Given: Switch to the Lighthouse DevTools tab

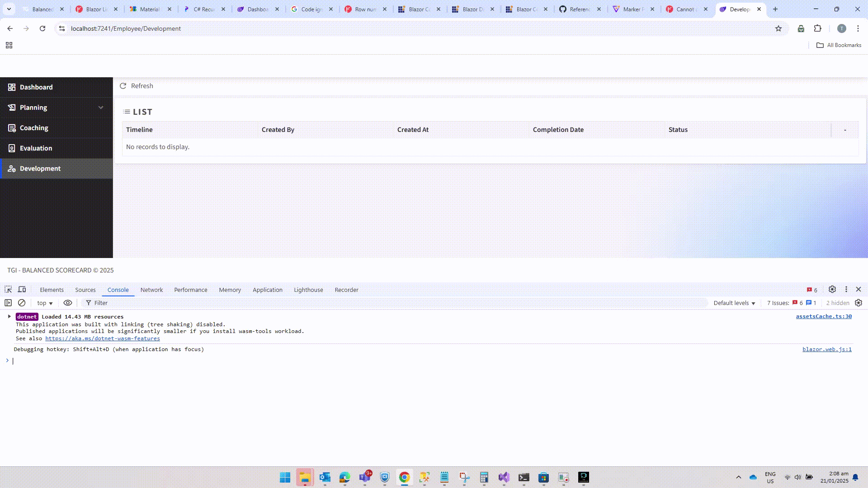Looking at the screenshot, I should point(308,290).
